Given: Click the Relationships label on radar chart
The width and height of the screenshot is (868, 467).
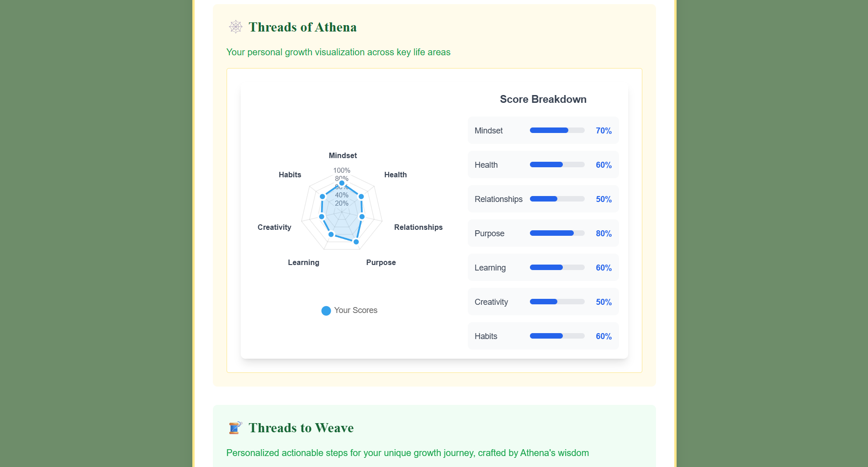Looking at the screenshot, I should 418,227.
